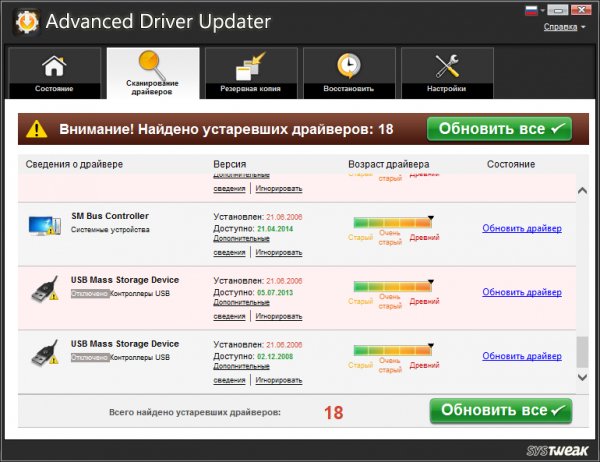Click the SM Bus Controller monitor icon
This screenshot has width=600, height=462.
click(x=45, y=226)
